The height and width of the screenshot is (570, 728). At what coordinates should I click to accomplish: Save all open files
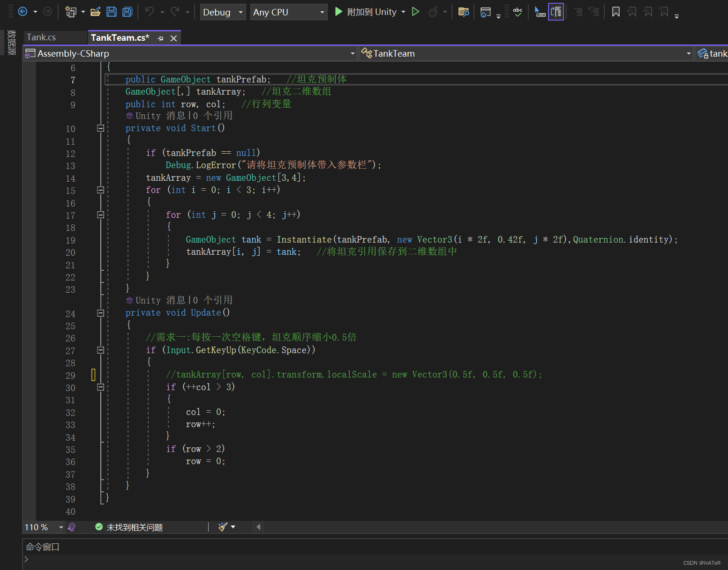tap(127, 12)
